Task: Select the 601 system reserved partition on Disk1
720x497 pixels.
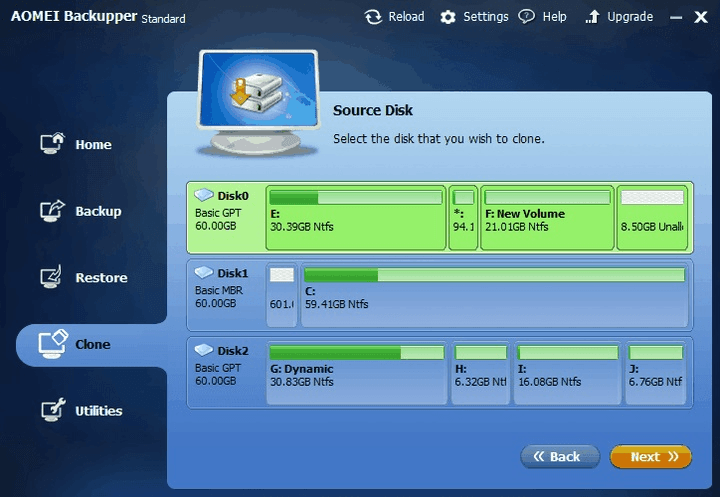Action: tap(281, 295)
